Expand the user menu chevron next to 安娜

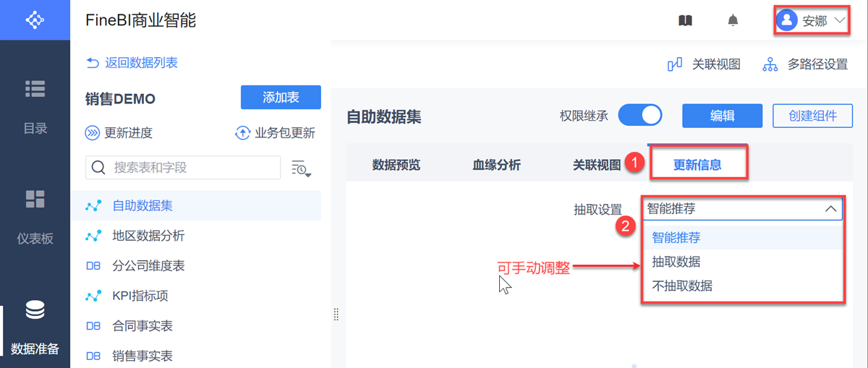click(839, 21)
